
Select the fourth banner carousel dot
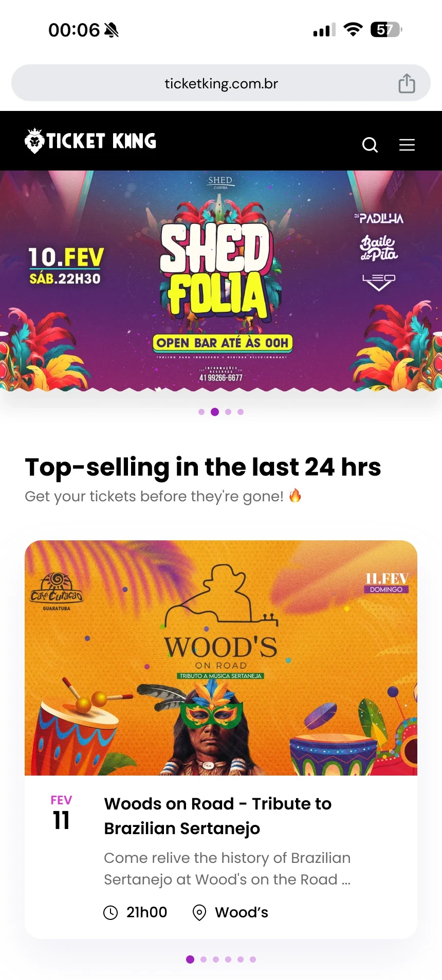pos(241,412)
